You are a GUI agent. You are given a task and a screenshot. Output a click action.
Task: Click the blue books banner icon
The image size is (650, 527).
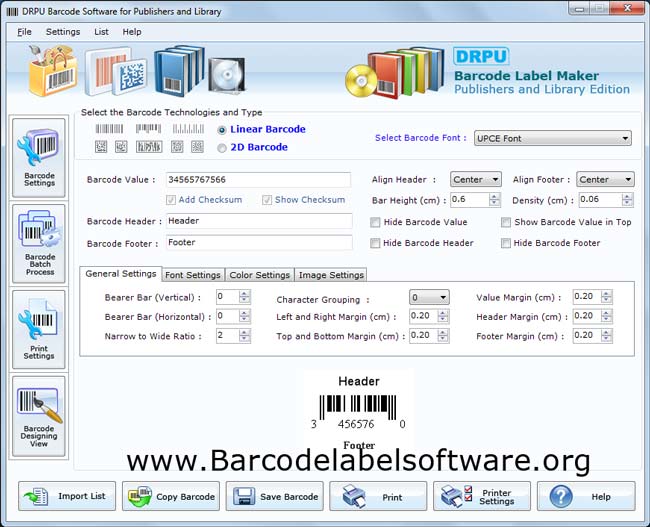point(179,69)
